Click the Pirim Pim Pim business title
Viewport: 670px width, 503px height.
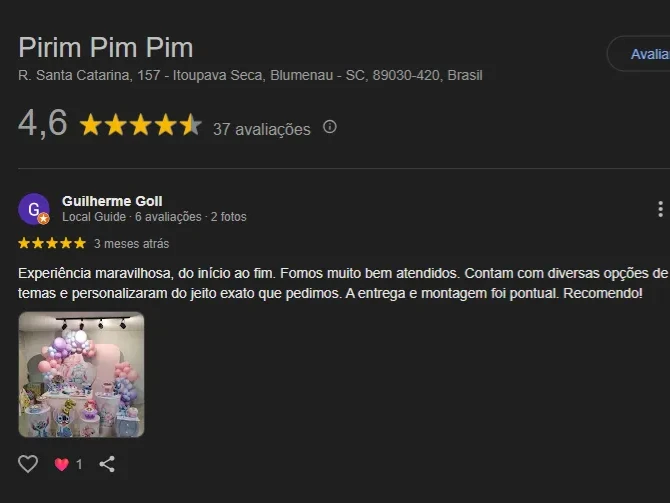pos(106,47)
